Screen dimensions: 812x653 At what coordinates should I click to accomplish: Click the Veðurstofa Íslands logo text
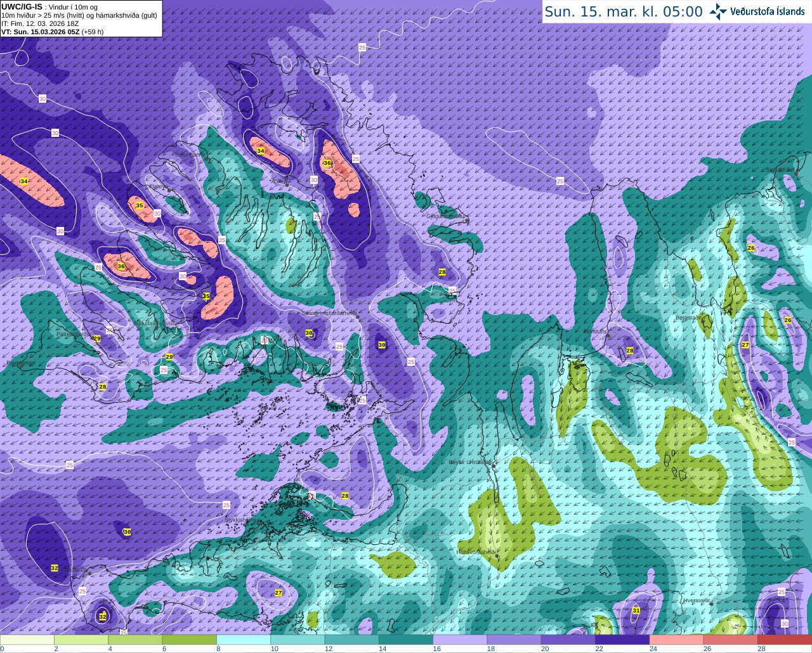pos(768,11)
